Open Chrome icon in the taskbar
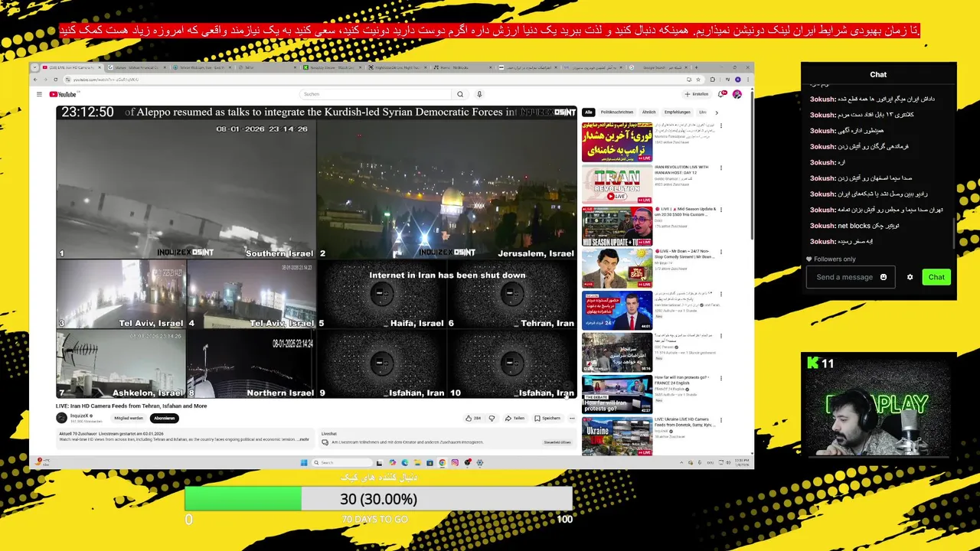This screenshot has height=551, width=980. [442, 462]
